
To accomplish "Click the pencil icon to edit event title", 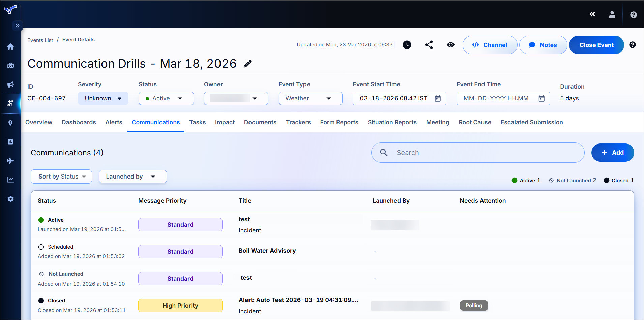I will pyautogui.click(x=247, y=64).
